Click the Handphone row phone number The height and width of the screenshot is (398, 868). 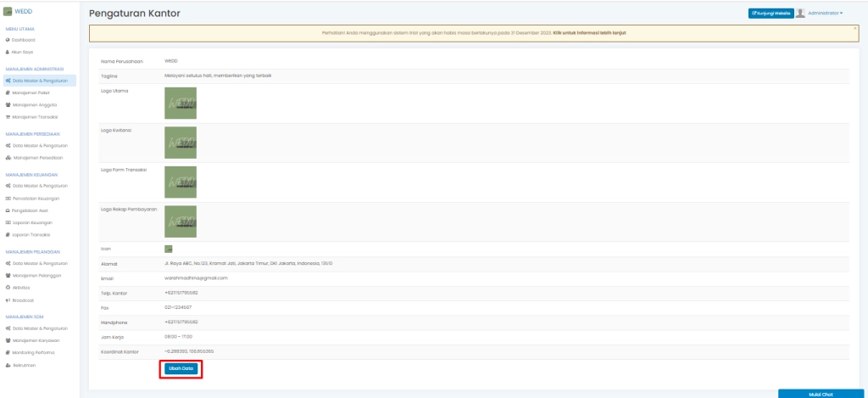click(x=181, y=322)
